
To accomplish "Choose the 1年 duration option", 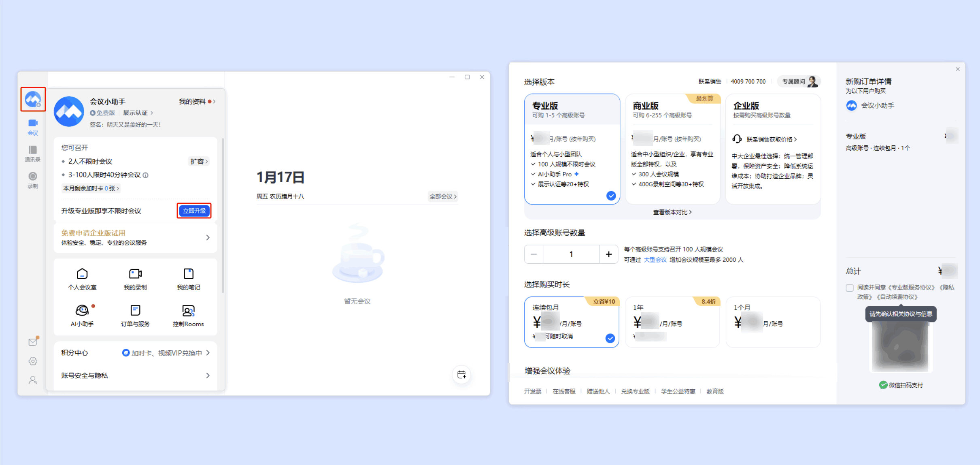I will tap(672, 322).
